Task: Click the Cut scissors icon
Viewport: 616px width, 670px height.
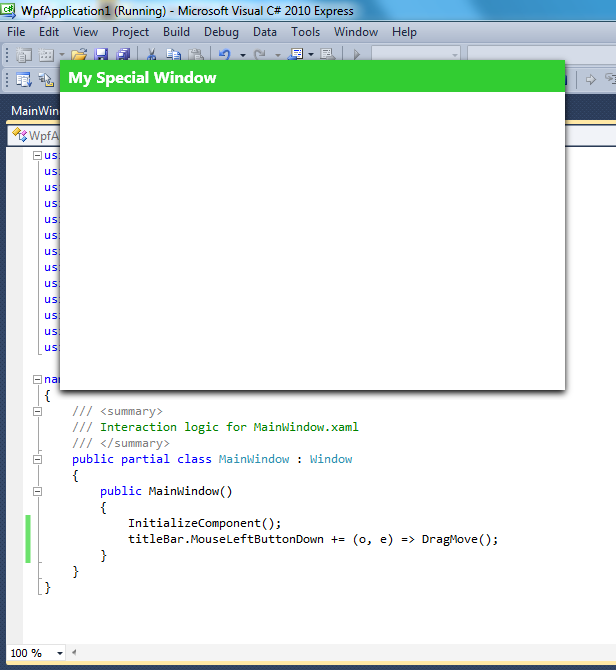Action: pos(151,54)
